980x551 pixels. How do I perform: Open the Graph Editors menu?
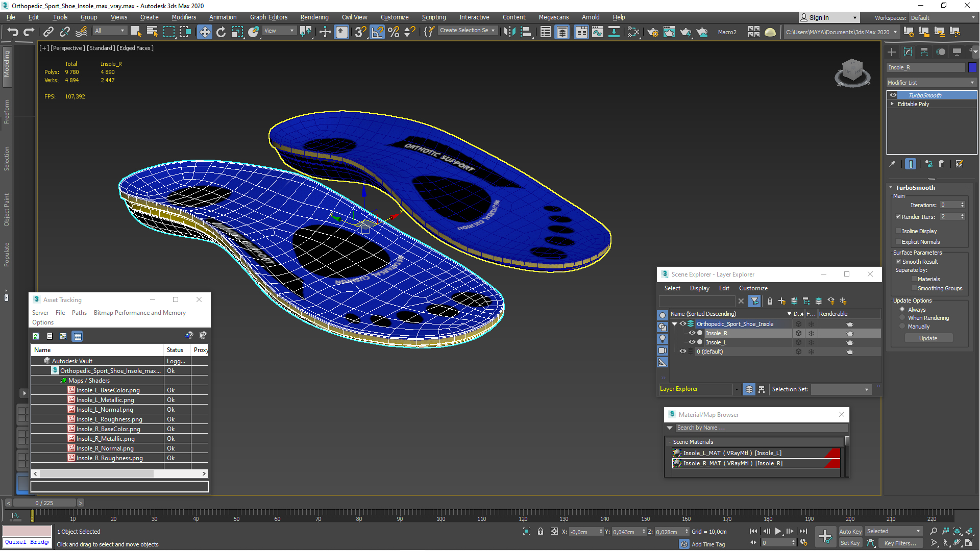pos(268,17)
